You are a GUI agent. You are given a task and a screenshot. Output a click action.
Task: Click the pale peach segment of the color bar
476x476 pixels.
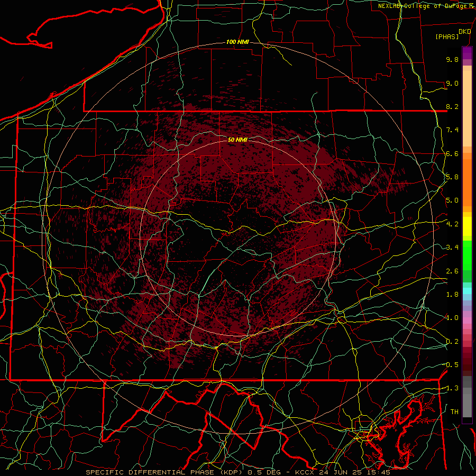[467, 108]
